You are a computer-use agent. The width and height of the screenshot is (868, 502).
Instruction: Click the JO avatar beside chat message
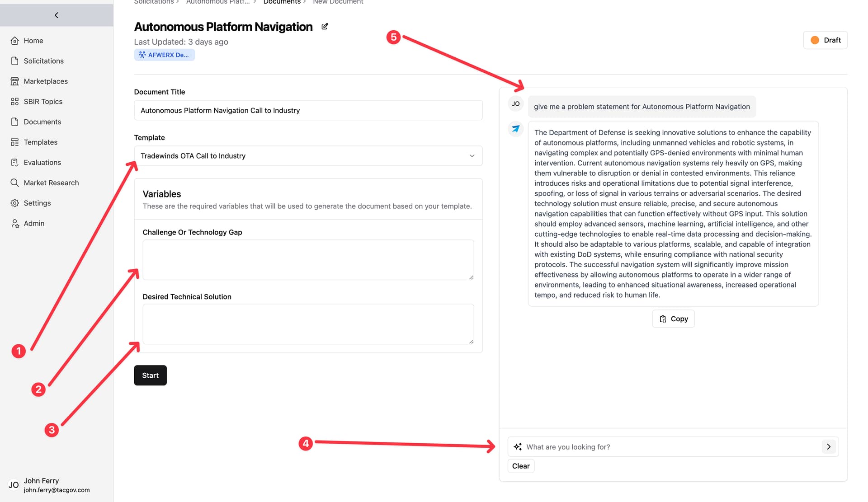516,104
